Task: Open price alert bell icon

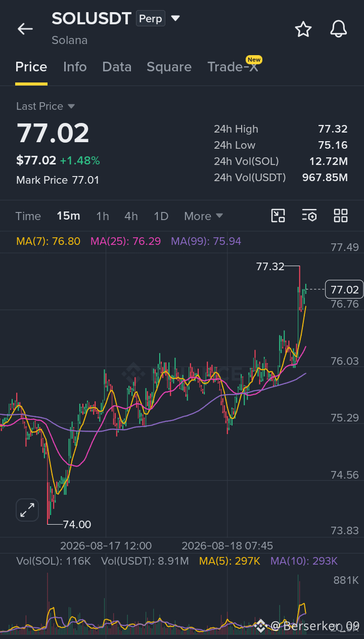Action: pyautogui.click(x=339, y=29)
